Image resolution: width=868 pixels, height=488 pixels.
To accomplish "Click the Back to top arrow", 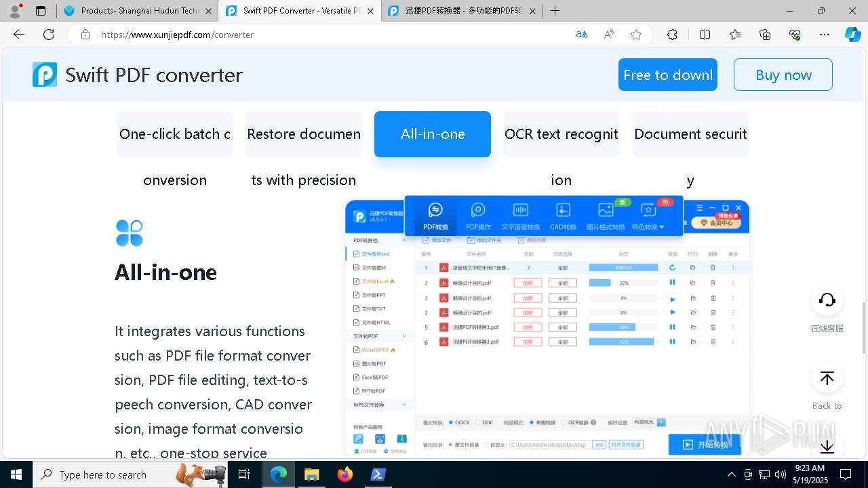I will click(x=827, y=378).
